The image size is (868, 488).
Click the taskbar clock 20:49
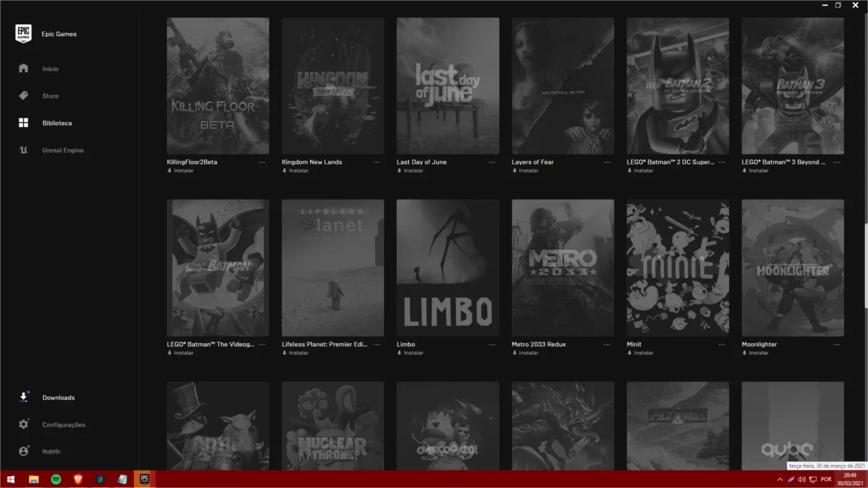850,475
